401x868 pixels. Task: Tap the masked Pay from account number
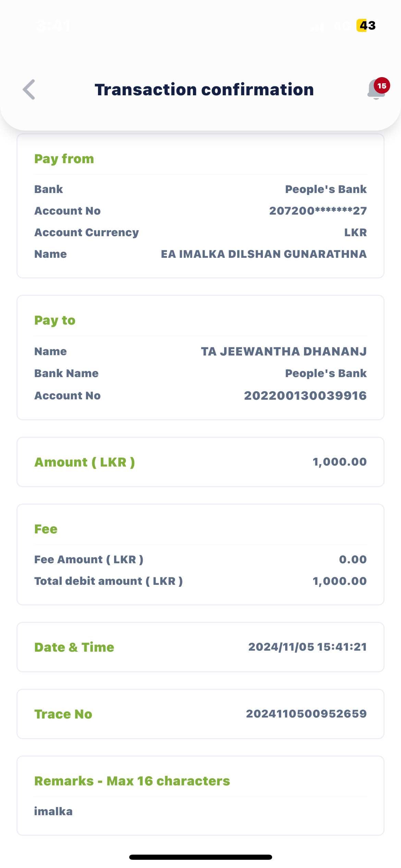[318, 211]
